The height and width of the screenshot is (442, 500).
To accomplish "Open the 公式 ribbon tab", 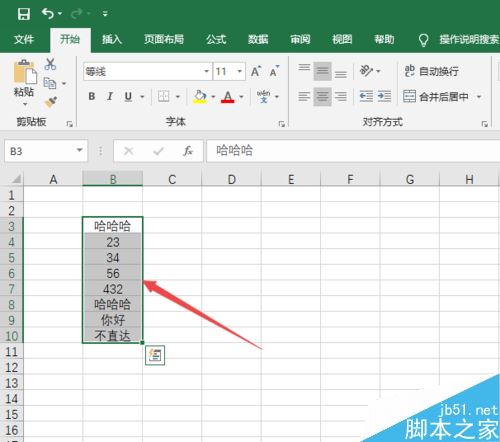I will point(216,39).
